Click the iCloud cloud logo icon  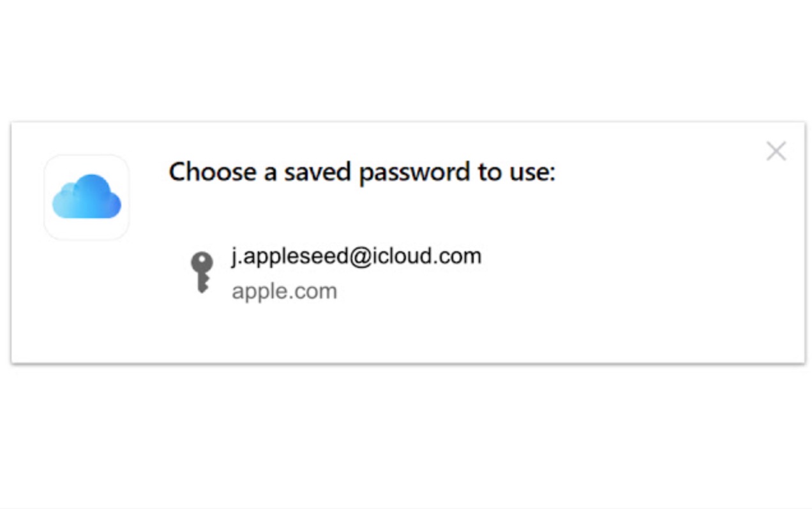[87, 197]
